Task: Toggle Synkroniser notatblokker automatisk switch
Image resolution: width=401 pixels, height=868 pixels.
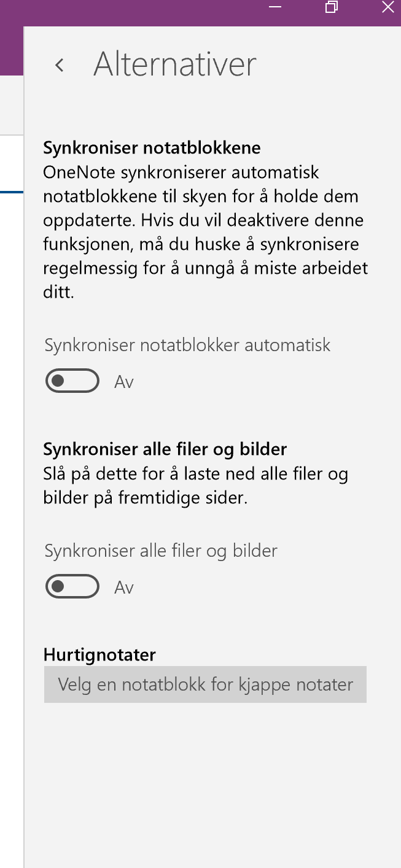Action: pos(72,381)
